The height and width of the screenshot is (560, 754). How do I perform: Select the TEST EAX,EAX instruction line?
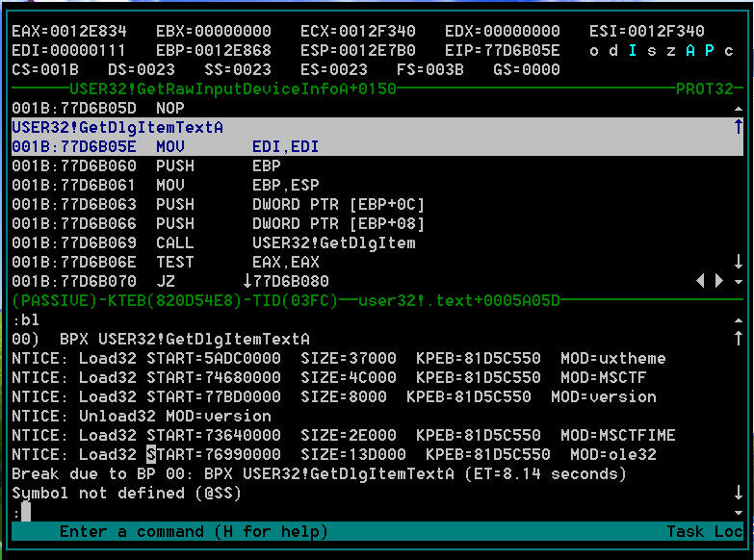click(x=166, y=262)
